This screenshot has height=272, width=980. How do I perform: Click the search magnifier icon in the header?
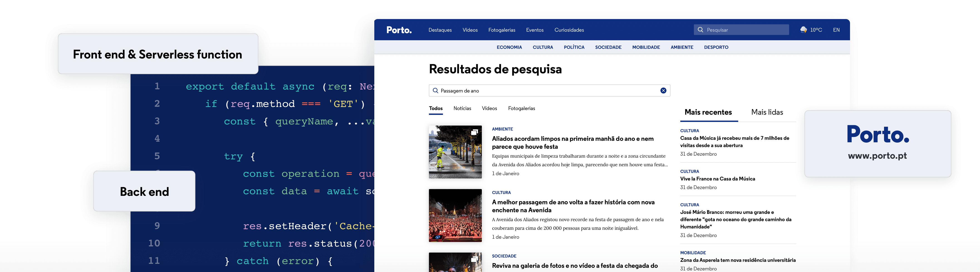tap(701, 29)
